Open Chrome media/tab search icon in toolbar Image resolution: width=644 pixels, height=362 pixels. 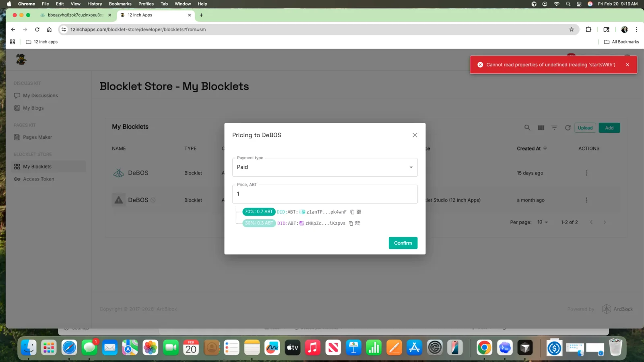607,29
